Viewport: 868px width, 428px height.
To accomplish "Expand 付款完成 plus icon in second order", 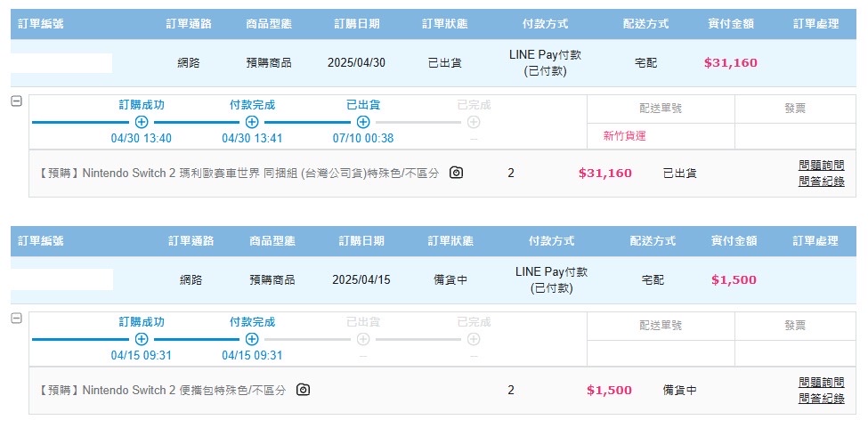I will pos(252,338).
